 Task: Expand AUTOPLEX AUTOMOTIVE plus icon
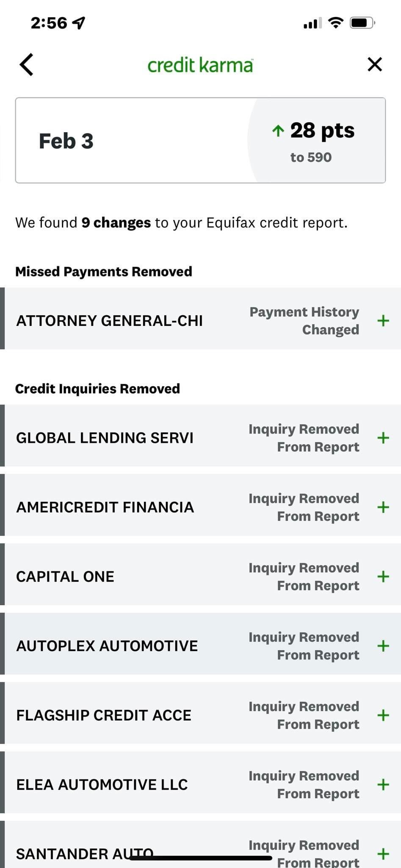pos(383,646)
